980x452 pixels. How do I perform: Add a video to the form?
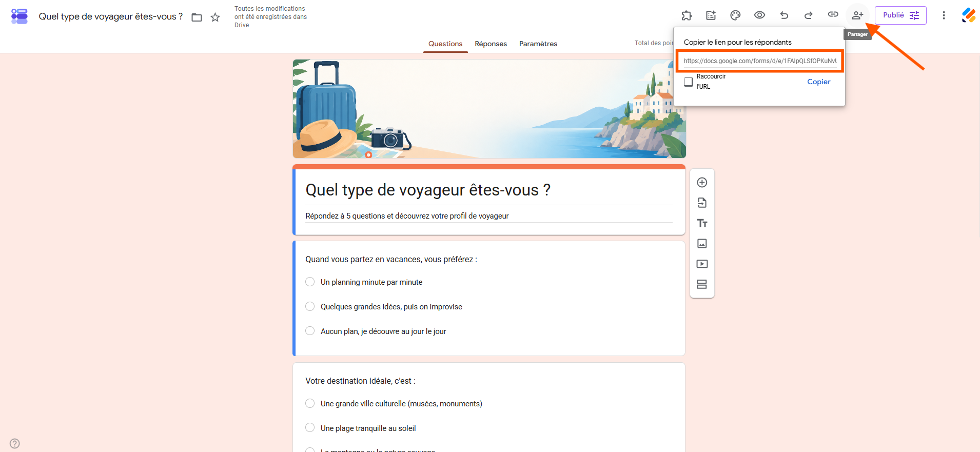702,264
